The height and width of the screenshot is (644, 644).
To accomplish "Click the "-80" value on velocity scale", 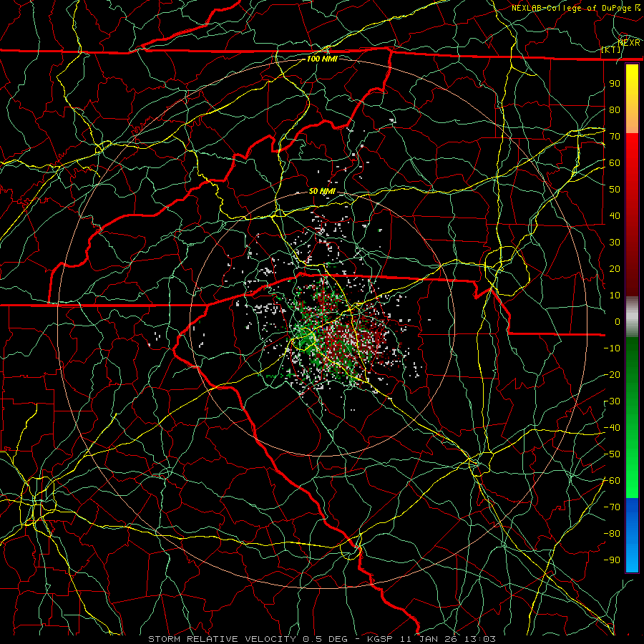I will click(612, 534).
